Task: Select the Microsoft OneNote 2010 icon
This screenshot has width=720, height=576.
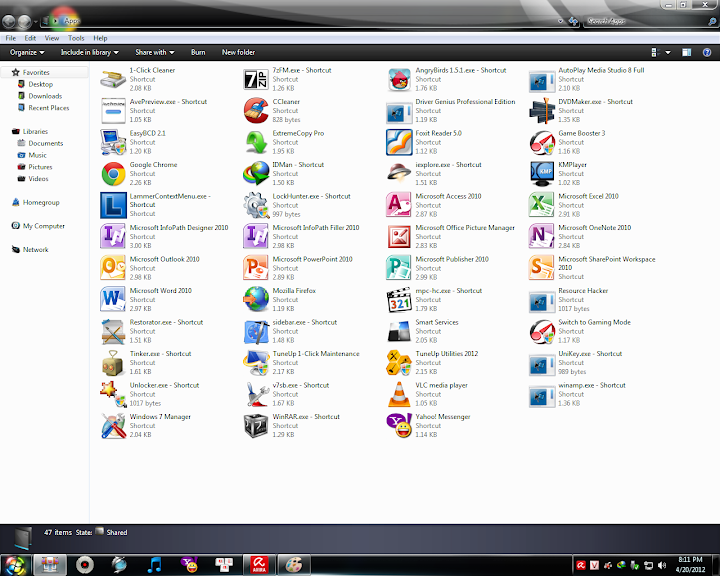Action: point(542,237)
